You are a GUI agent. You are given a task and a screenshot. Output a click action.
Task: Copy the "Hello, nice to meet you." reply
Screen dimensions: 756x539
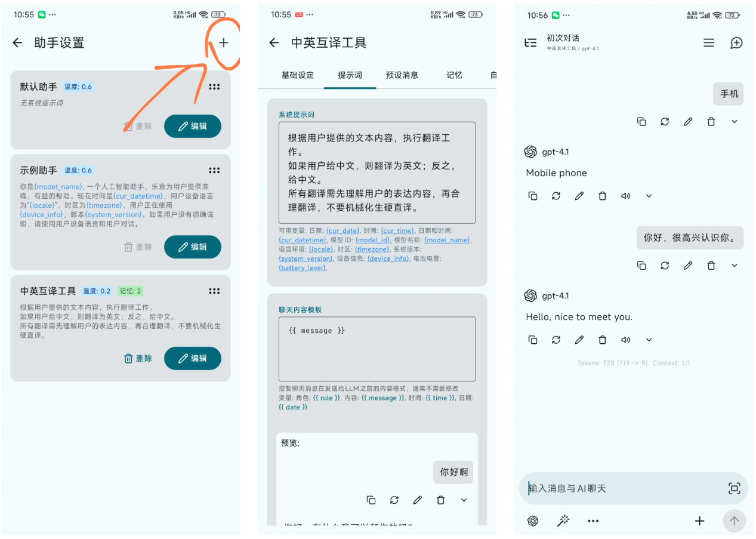click(x=533, y=340)
